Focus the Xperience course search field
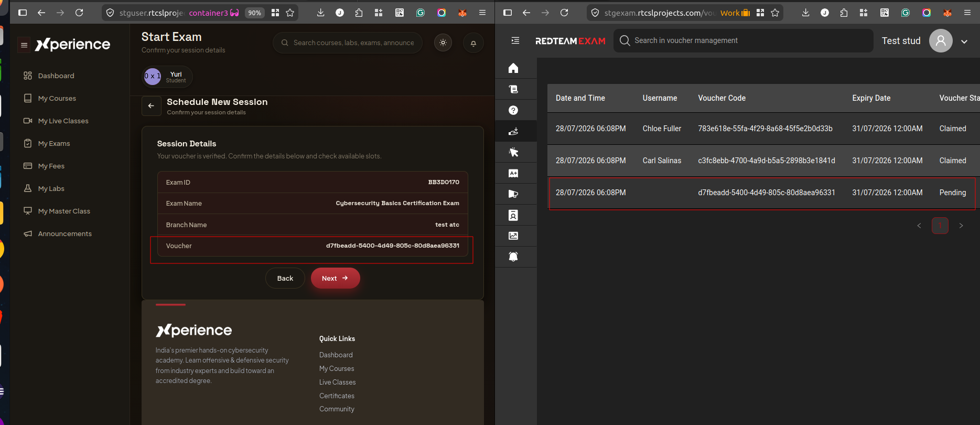The height and width of the screenshot is (425, 980). pos(348,43)
